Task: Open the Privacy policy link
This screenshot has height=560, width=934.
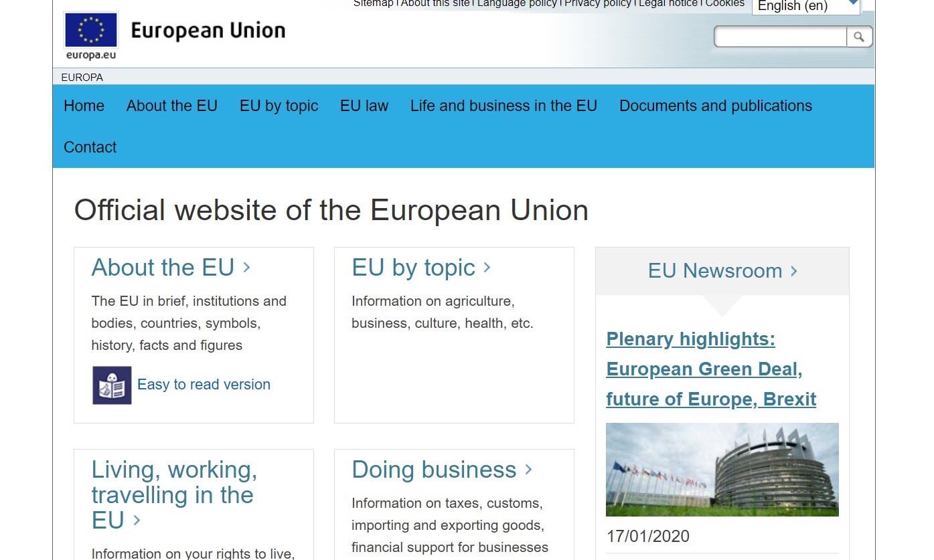Action: [598, 3]
